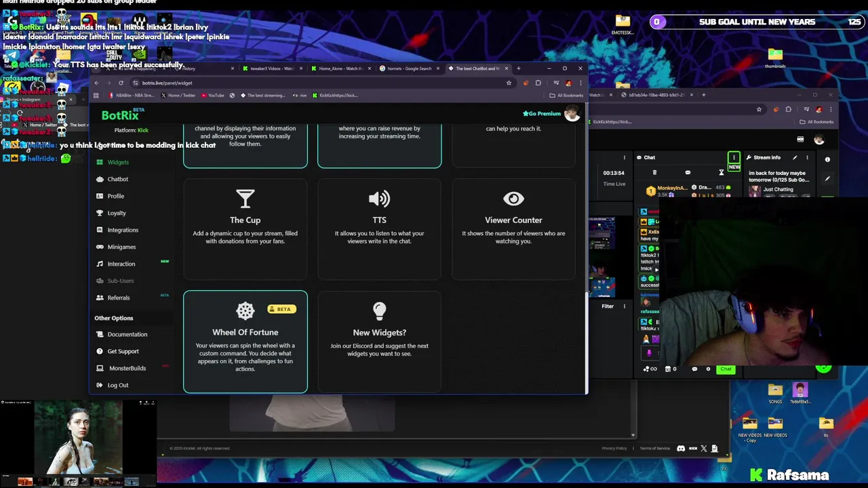868x488 pixels.
Task: Click the Go Premium button
Action: pos(542,114)
